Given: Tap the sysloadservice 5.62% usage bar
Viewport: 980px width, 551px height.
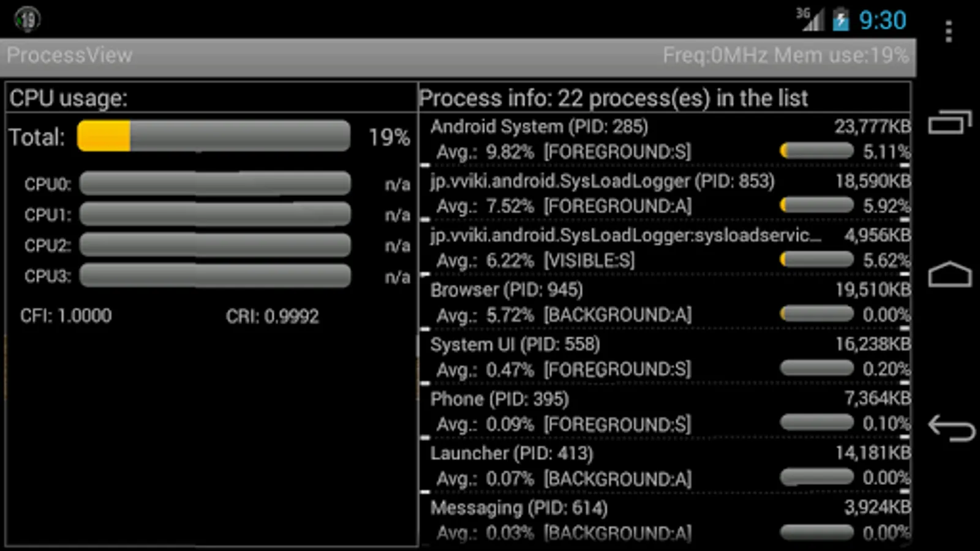Looking at the screenshot, I should coord(816,260).
